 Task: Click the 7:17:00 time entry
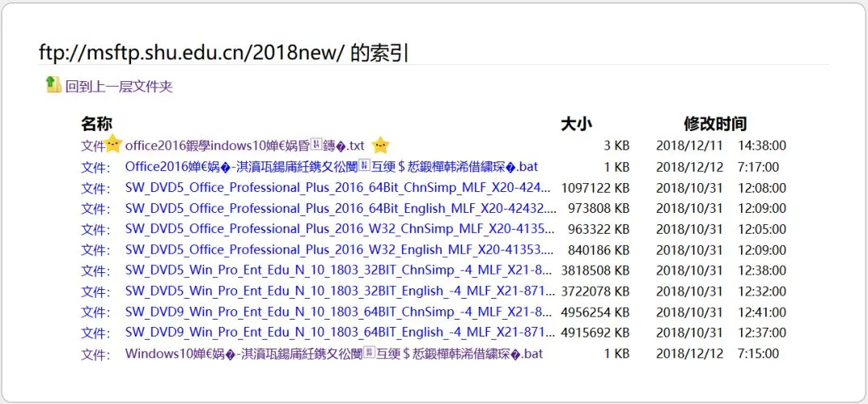[x=759, y=167]
